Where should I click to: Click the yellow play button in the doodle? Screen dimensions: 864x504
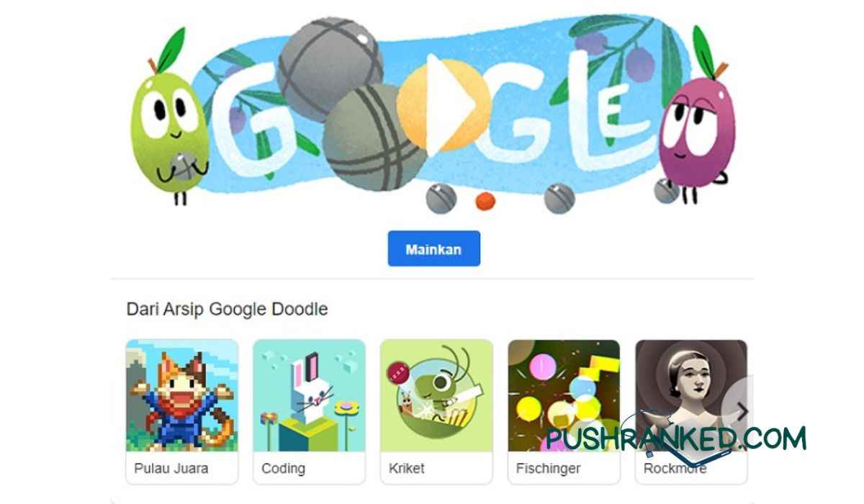click(444, 104)
